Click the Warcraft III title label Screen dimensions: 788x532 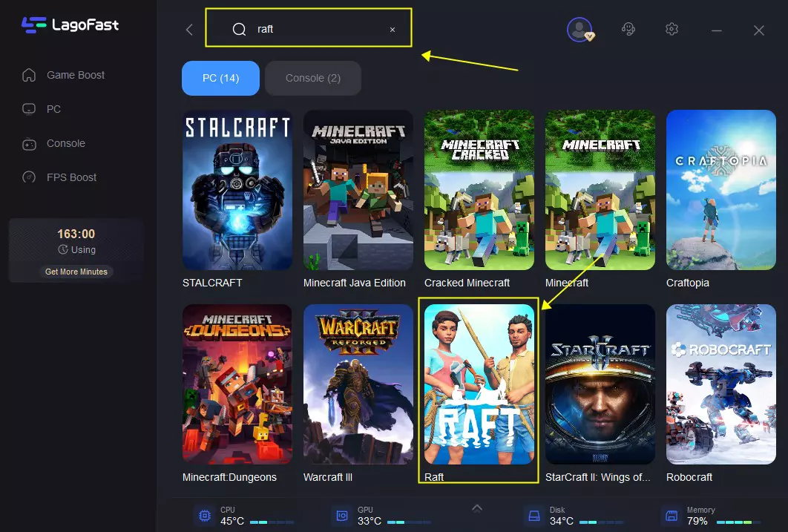point(328,477)
